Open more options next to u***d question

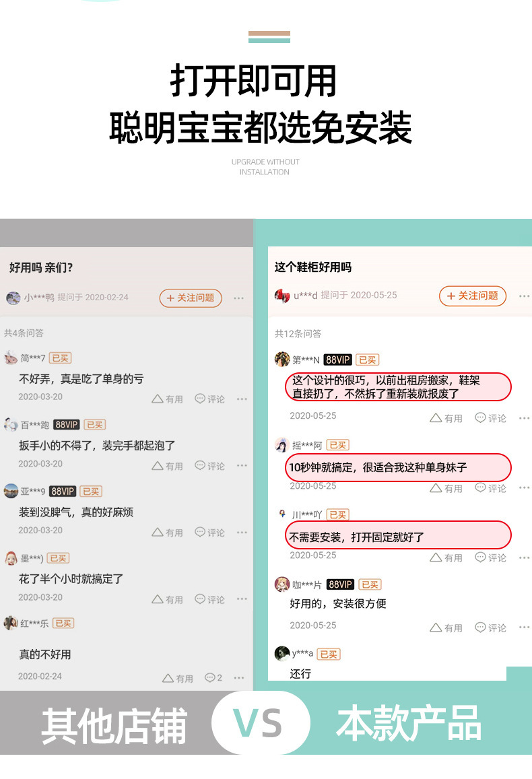(524, 296)
